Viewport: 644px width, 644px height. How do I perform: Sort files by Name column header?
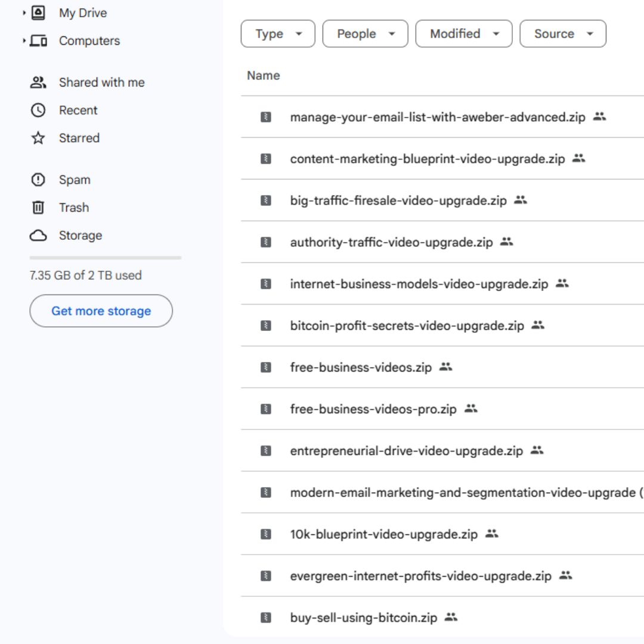(263, 76)
